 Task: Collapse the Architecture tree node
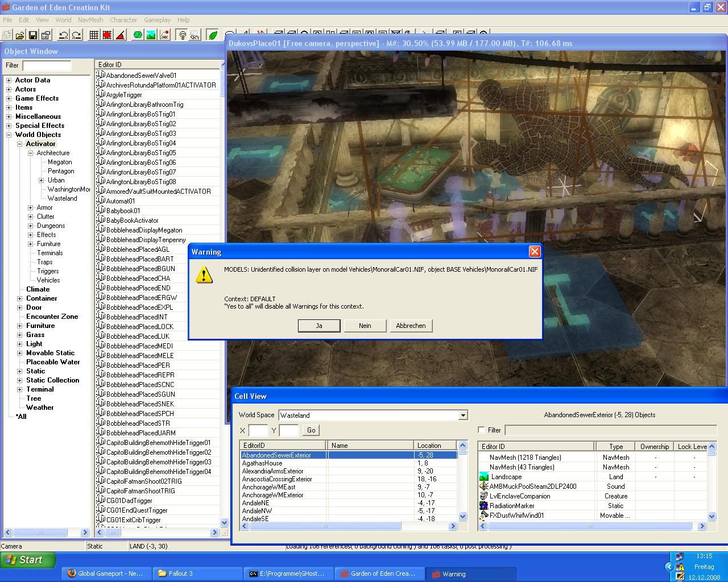click(x=31, y=153)
